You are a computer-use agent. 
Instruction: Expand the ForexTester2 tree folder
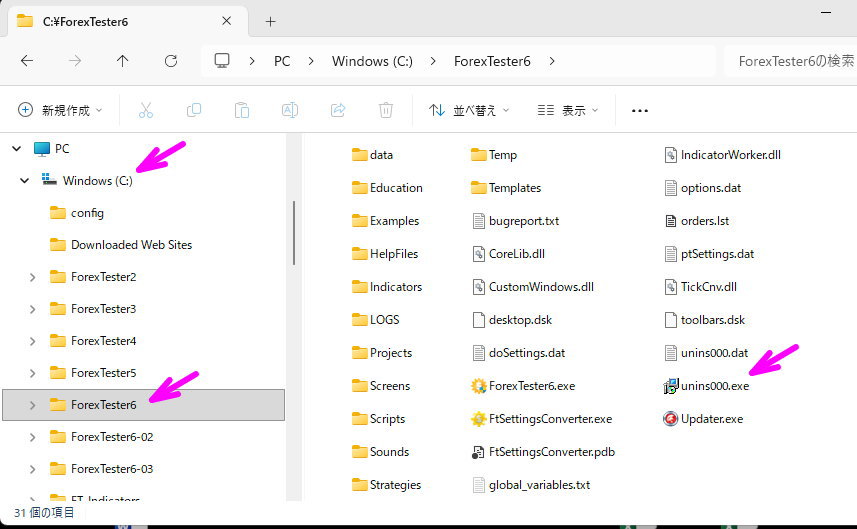[32, 277]
